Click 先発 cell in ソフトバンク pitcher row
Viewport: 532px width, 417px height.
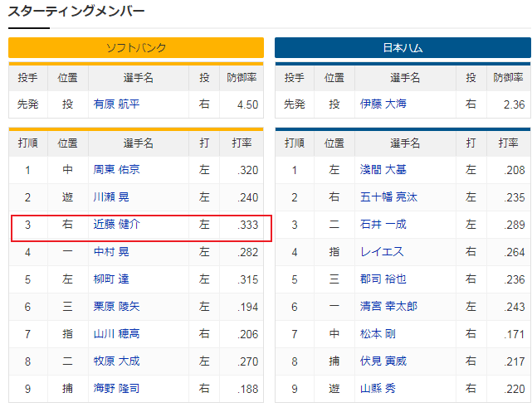coord(28,104)
